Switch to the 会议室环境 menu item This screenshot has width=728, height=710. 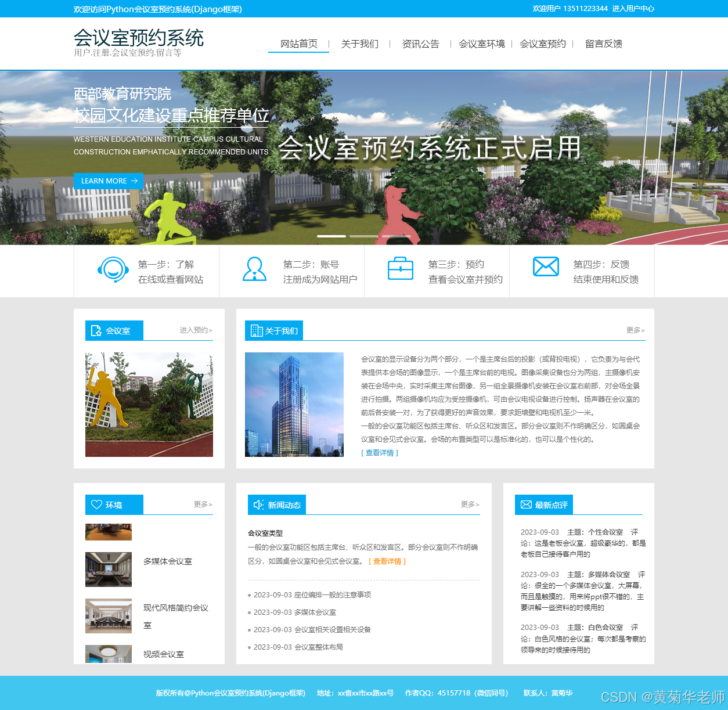[x=482, y=44]
